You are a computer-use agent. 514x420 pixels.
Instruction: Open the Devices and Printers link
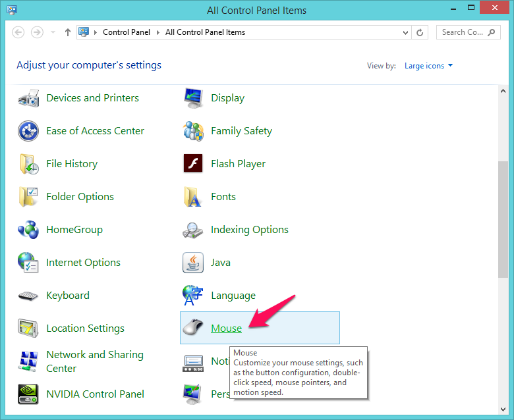(x=92, y=98)
